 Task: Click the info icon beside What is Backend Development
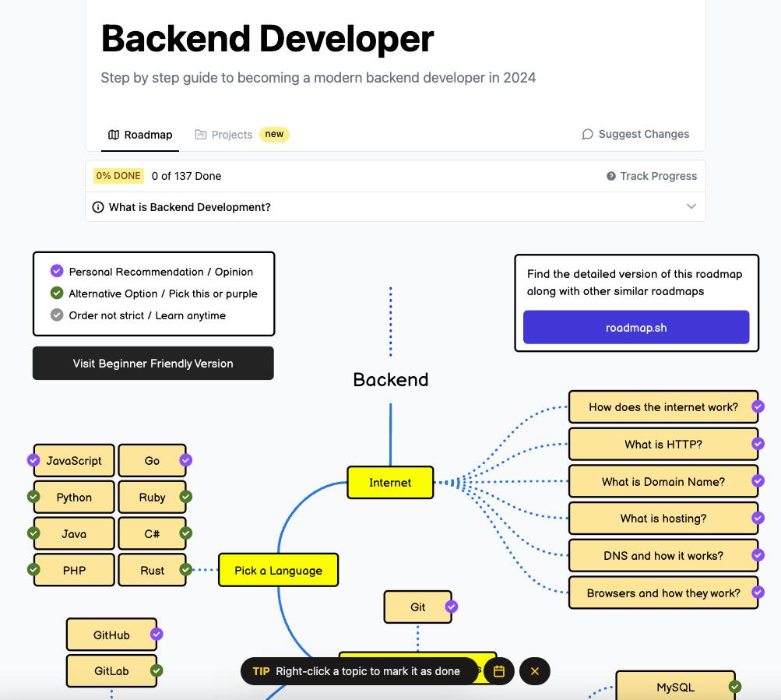[98, 207]
